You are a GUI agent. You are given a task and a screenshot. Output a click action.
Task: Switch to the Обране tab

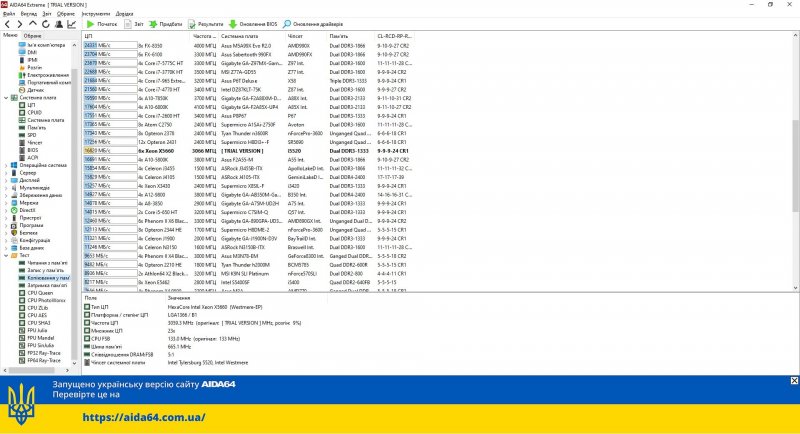(x=33, y=35)
